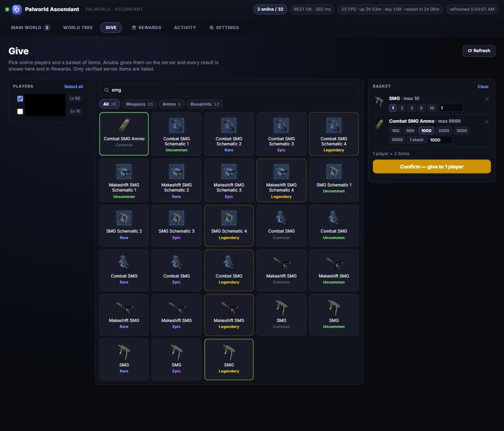Set ammo quantity preset to 100
The image size is (504, 431).
coord(396,130)
